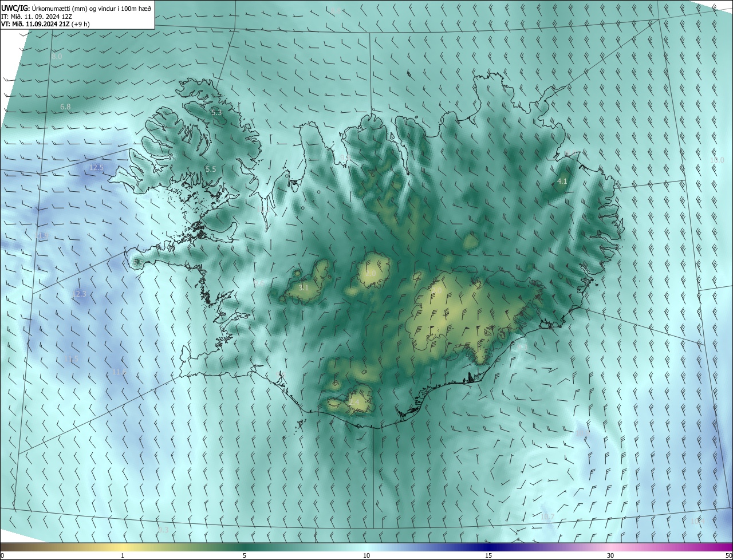The image size is (733, 560).
Task: Pick the dark green color above the 5 tick
Action: 245,547
